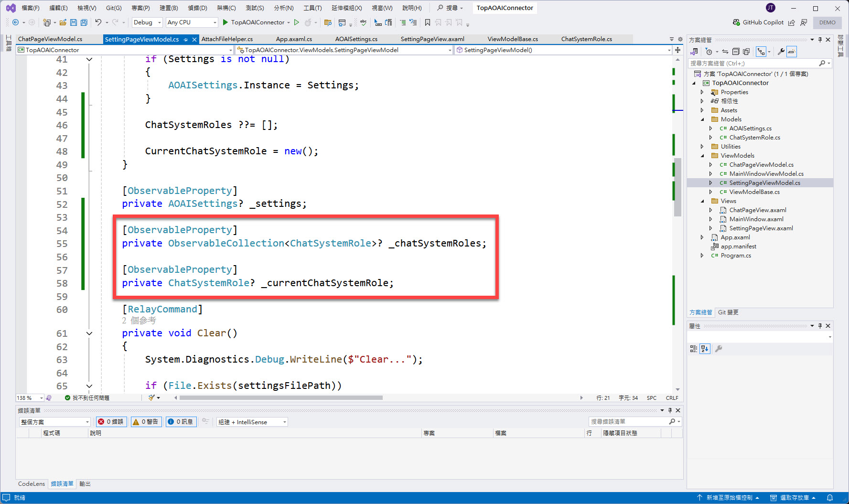This screenshot has width=849, height=504.
Task: Toggle auto-hide pin of Error List panel
Action: 670,410
